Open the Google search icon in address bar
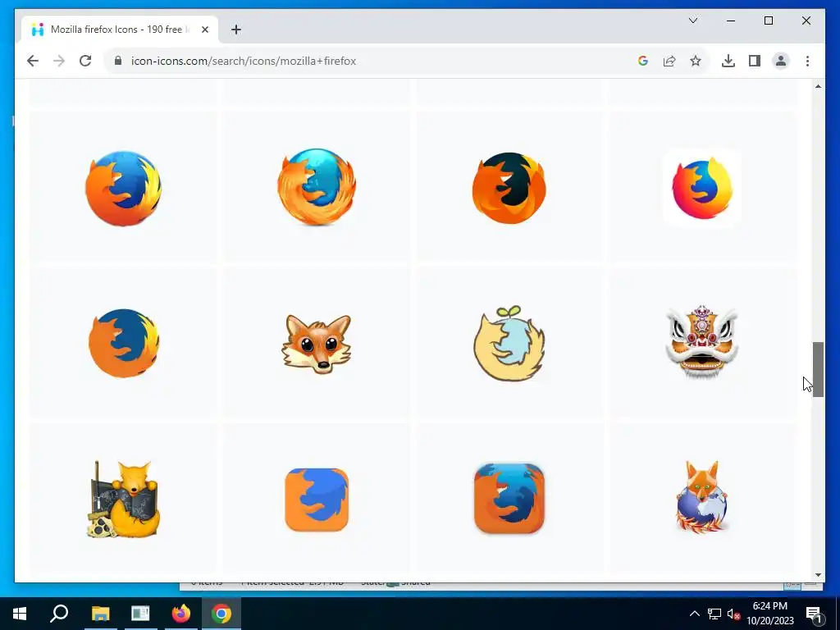840x630 pixels. (643, 61)
